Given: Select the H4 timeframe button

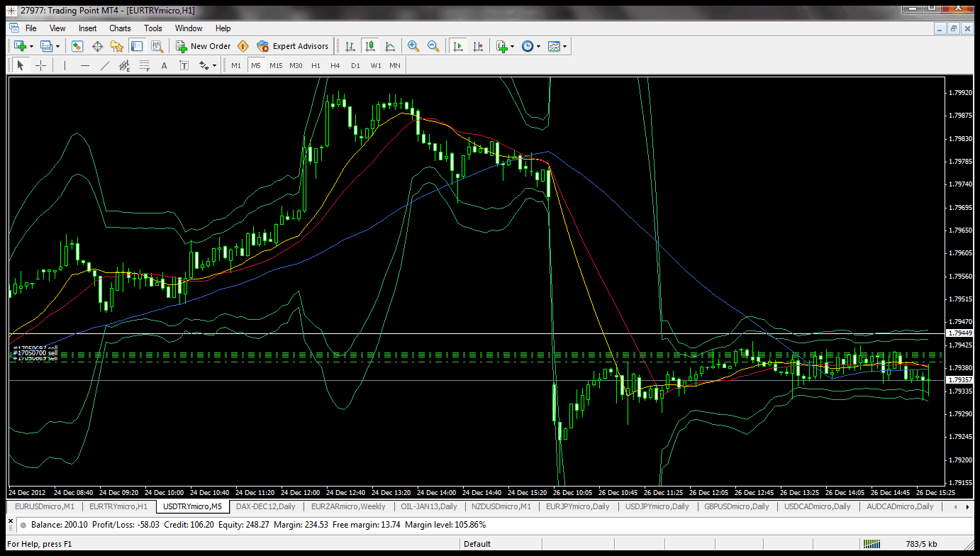Looking at the screenshot, I should (335, 65).
